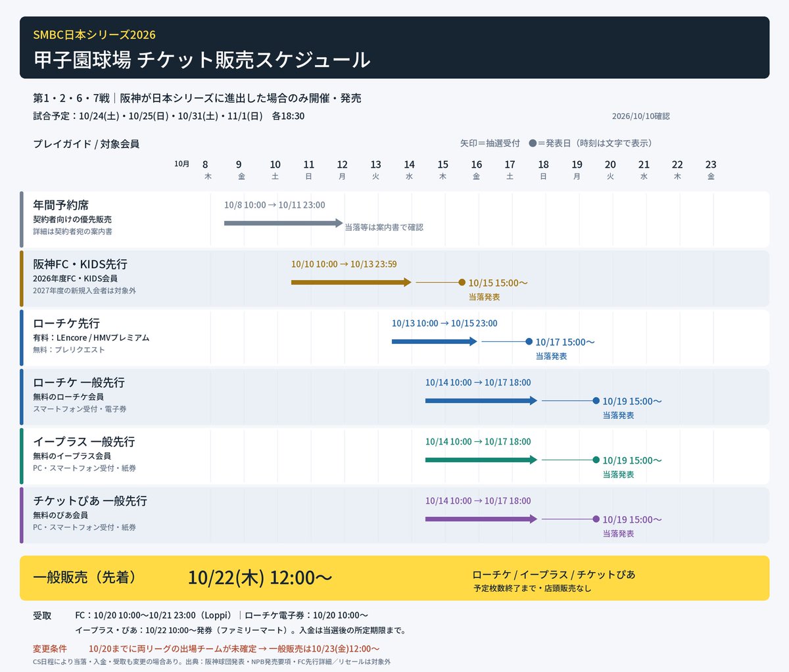The height and width of the screenshot is (672, 789).
Task: Click 予定枚数終了まで・店頭販売なし note
Action: click(532, 588)
